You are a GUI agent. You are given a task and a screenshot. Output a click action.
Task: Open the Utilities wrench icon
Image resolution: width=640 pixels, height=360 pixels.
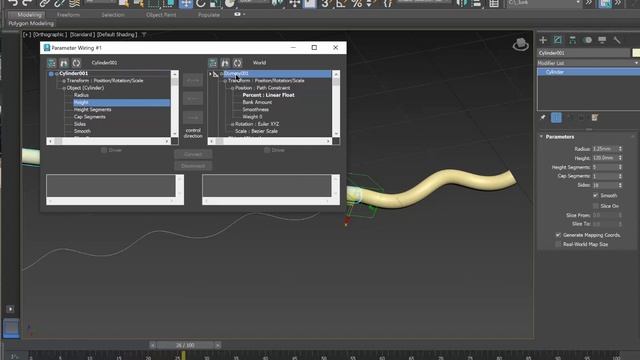point(617,40)
